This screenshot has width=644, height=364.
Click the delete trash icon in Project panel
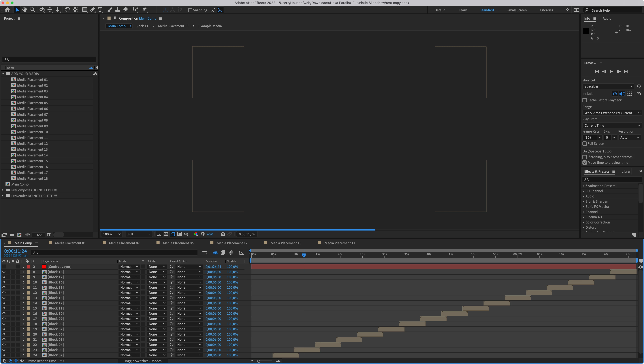49,235
